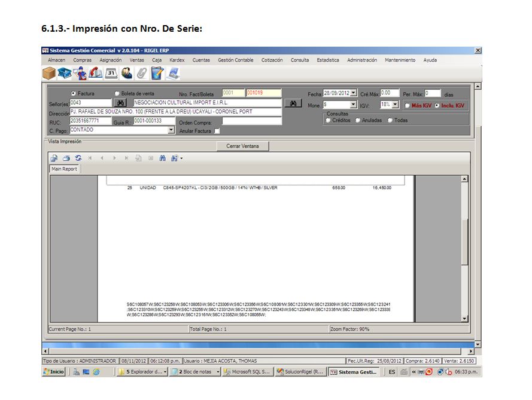This screenshot has width=532, height=400.
Task: Expand the C. Pago CONTADO dropdown
Action: [171, 130]
